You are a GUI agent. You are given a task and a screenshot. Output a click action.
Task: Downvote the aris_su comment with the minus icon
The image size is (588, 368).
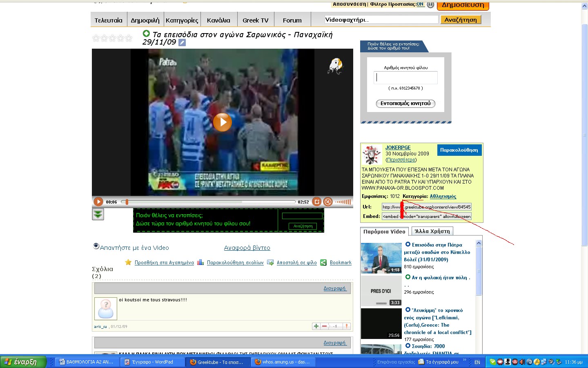coord(324,326)
